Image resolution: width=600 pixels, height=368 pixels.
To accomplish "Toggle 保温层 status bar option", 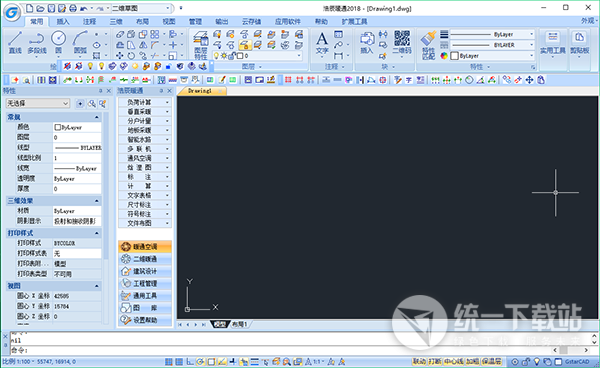I will pyautogui.click(x=492, y=361).
